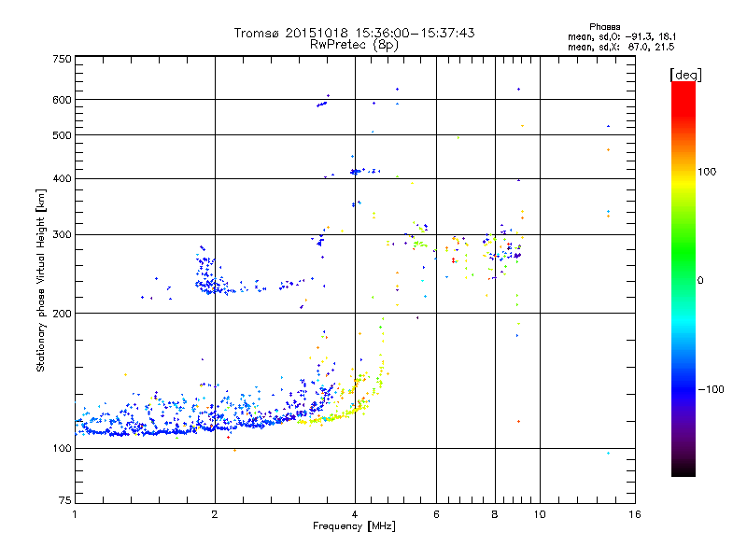Click the '100' colorbar tick label
The image size is (747, 560).
(707, 172)
